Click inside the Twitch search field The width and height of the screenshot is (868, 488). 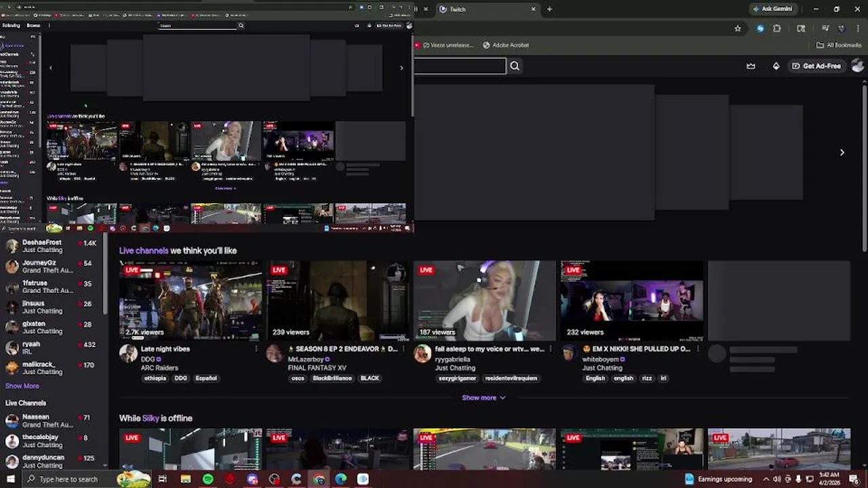(460, 66)
